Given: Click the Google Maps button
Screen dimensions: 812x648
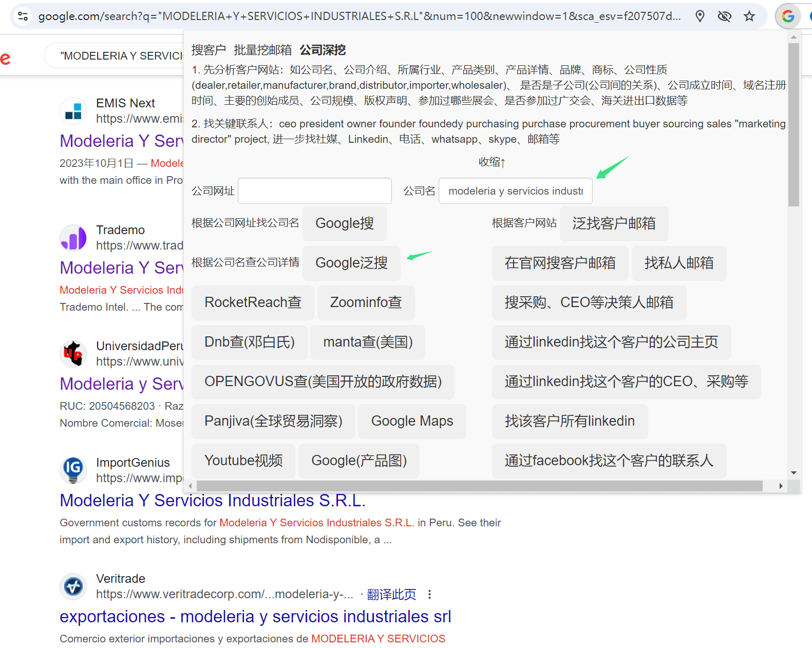Looking at the screenshot, I should [x=412, y=421].
